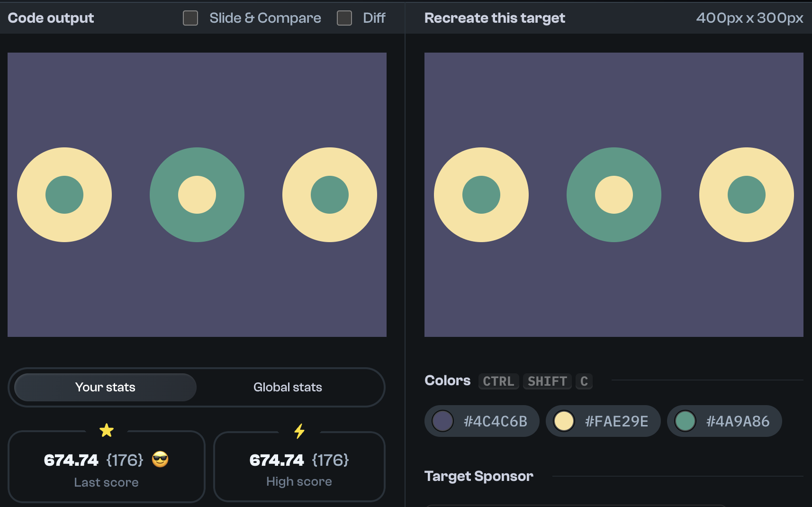Enable the Slide & Compare checkbox
The width and height of the screenshot is (812, 507).
pos(190,18)
